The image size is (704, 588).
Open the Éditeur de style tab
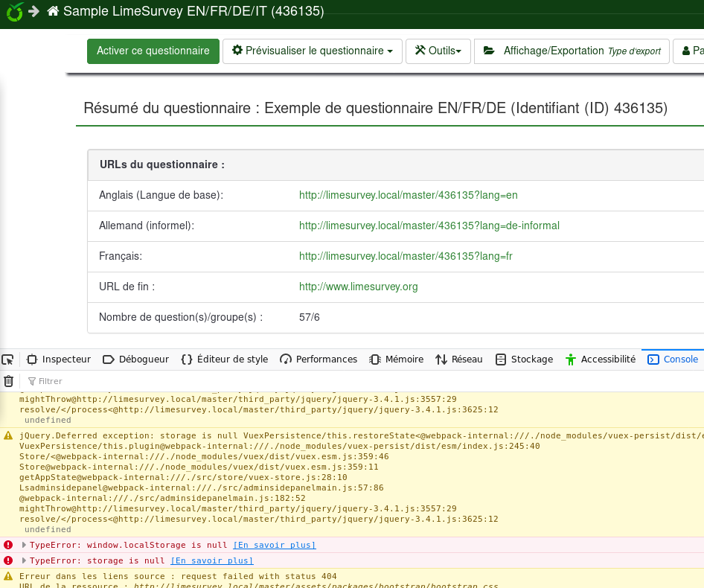225,359
